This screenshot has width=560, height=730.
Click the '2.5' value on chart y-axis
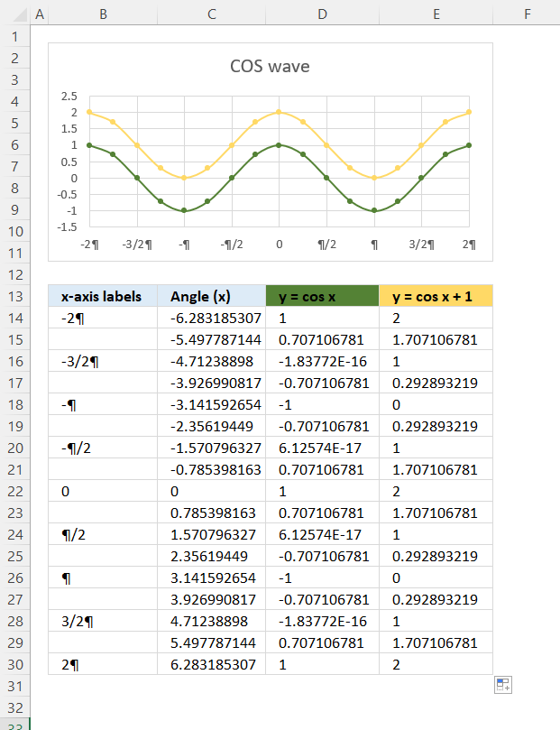coord(69,97)
